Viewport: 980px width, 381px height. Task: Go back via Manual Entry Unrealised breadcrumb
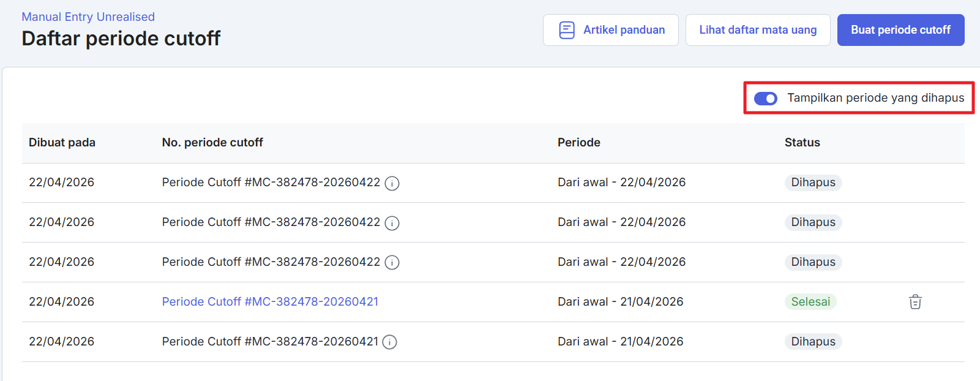click(88, 17)
